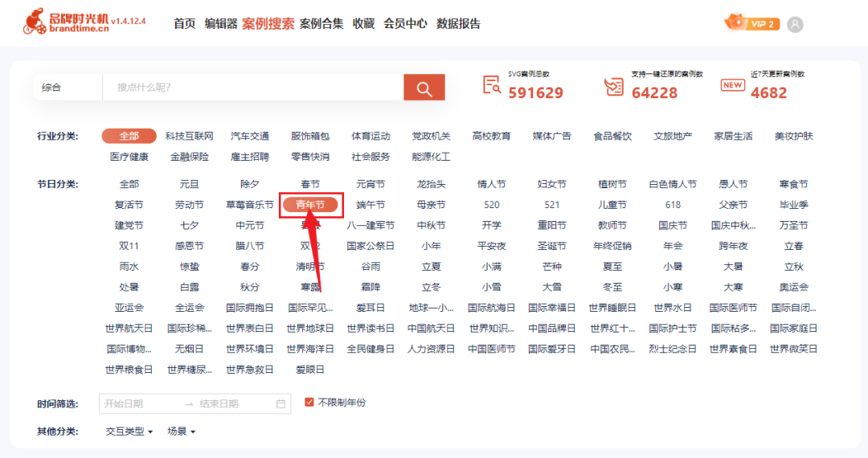868x458 pixels.
Task: Open 会员中心 in the navigation
Action: 405,24
